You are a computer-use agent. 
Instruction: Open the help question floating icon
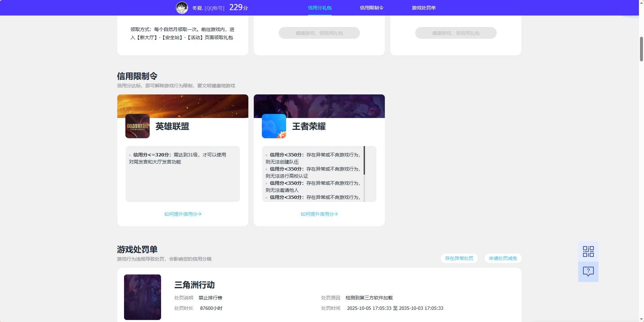[588, 272]
